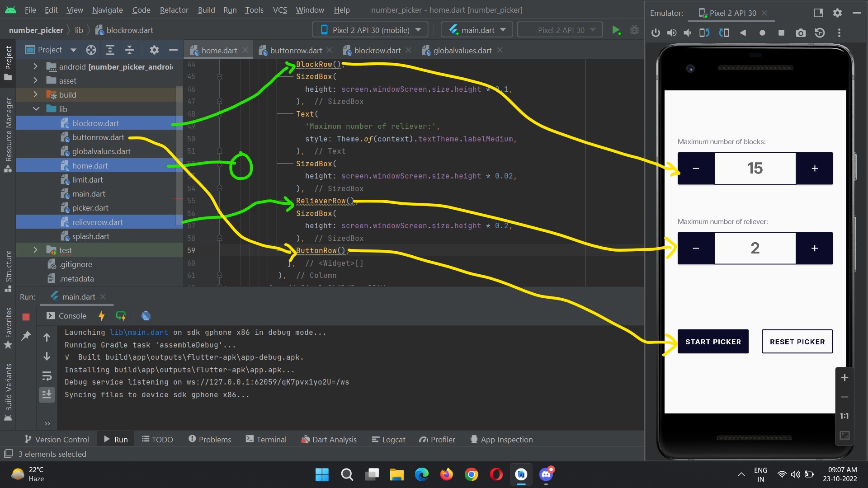Click START PICKER button in emulator
Screen dimensions: 868x488
(713, 342)
